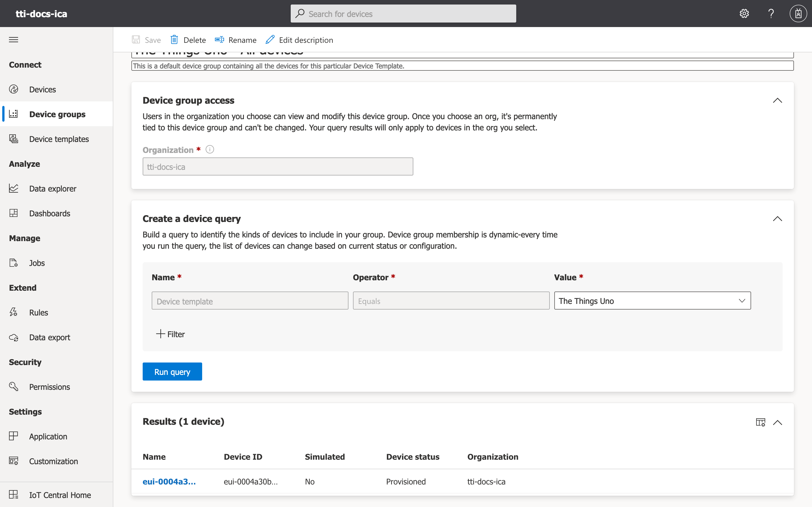Image resolution: width=812 pixels, height=507 pixels.
Task: Click Rename toolbar option
Action: [x=236, y=40]
